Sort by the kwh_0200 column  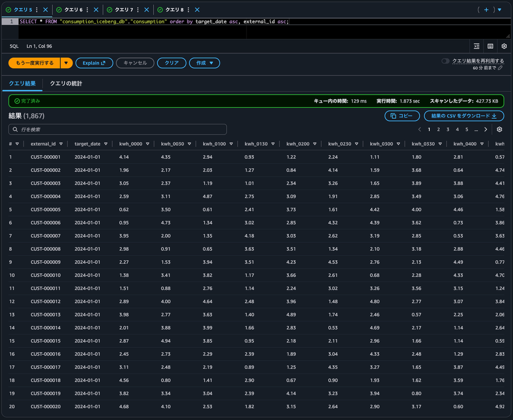tap(315, 144)
